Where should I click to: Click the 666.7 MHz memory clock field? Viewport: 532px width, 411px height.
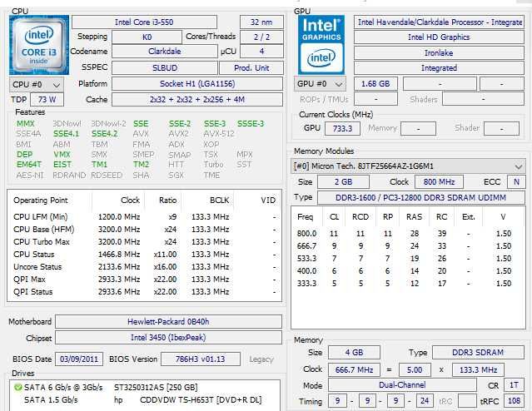pyautogui.click(x=354, y=370)
